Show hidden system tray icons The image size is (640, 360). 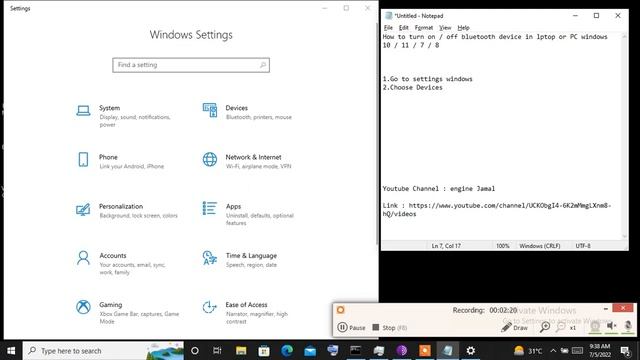pos(553,351)
